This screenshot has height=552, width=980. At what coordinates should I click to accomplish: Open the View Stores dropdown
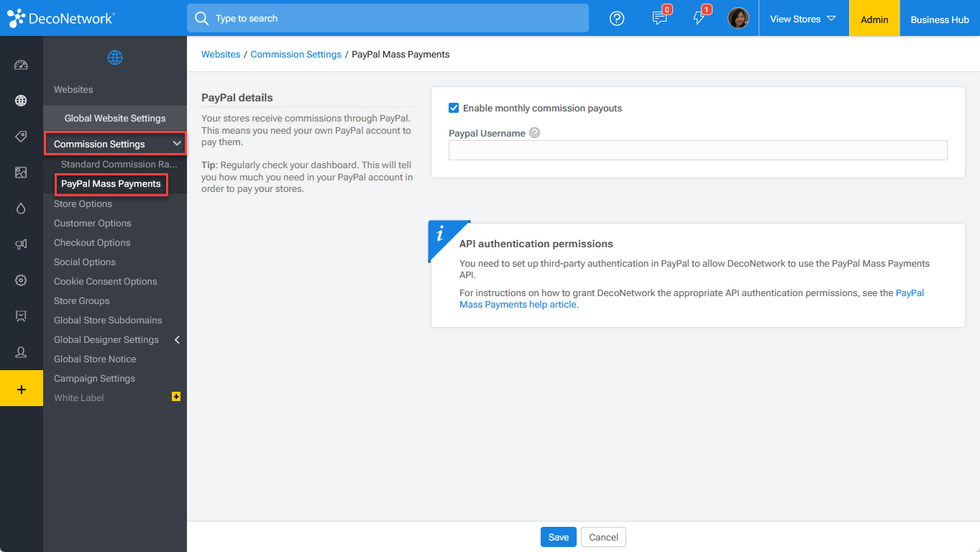803,19
